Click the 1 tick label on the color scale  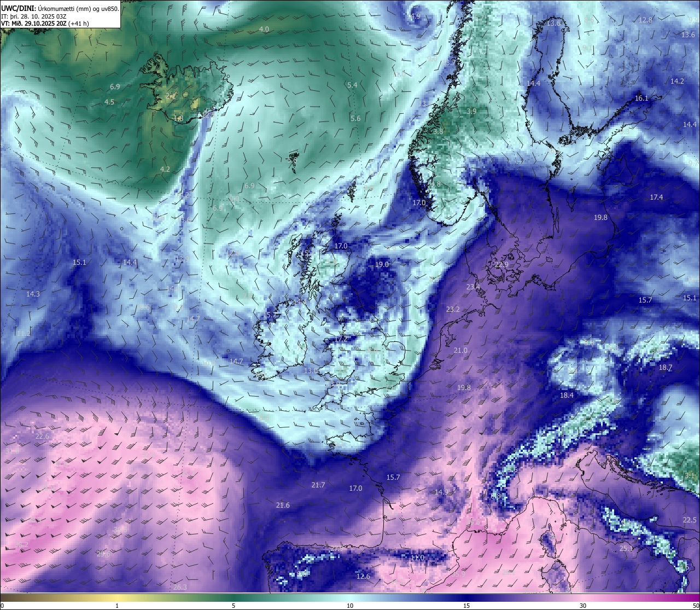click(117, 606)
